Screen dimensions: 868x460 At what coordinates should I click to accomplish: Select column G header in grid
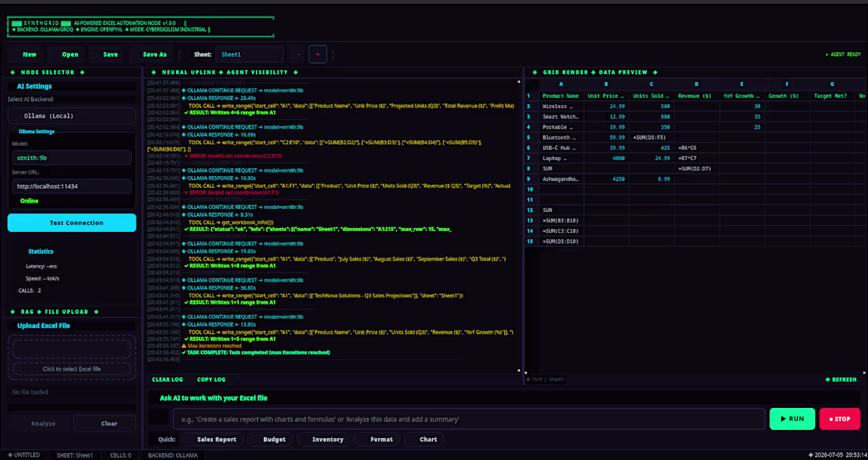tap(832, 84)
